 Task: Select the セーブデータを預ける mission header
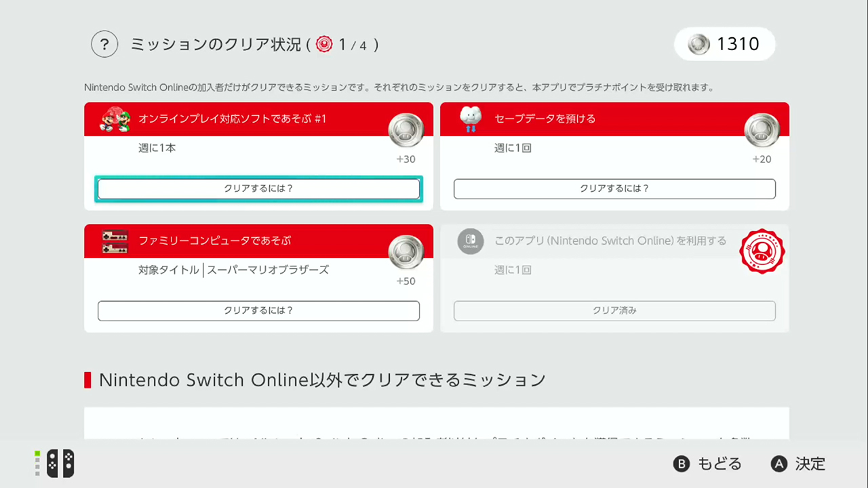coord(614,119)
